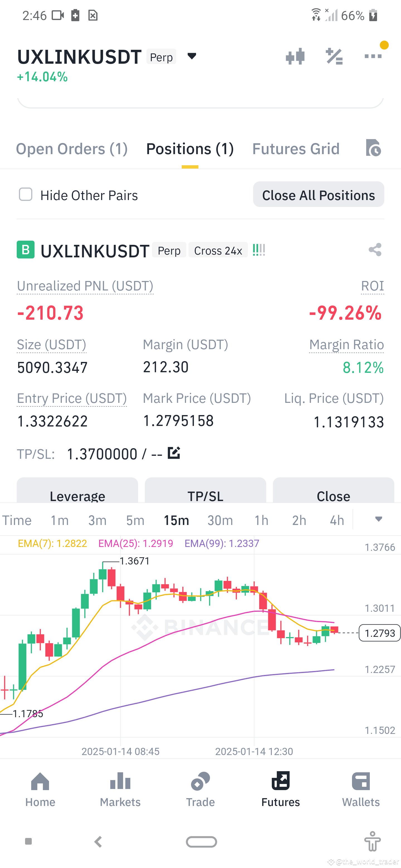Share the UXLINKUSDT position
The height and width of the screenshot is (868, 401).
(x=375, y=250)
